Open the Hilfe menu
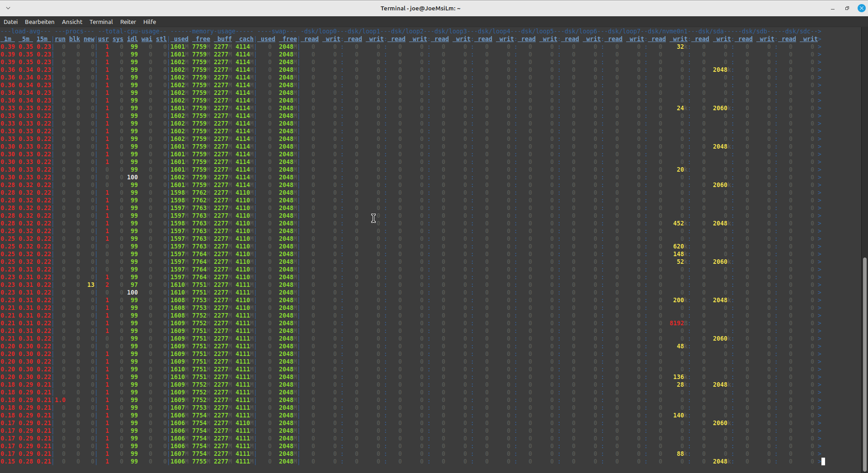 (x=150, y=22)
